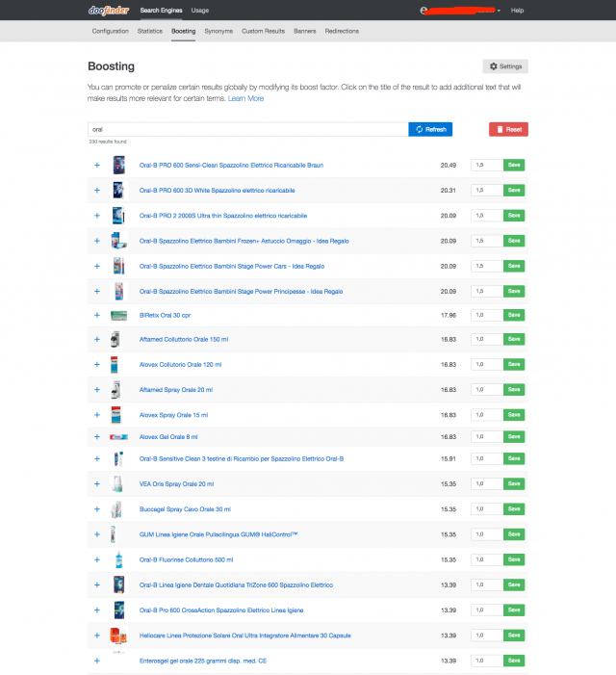Viewport: 616px width, 675px height.
Task: Click the Refresh button
Action: (x=430, y=129)
